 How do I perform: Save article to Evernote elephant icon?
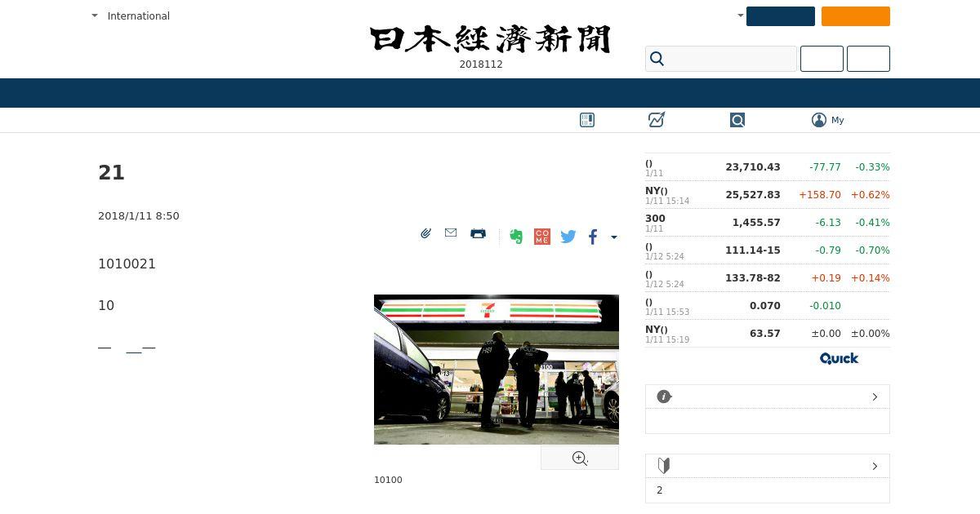pos(516,237)
